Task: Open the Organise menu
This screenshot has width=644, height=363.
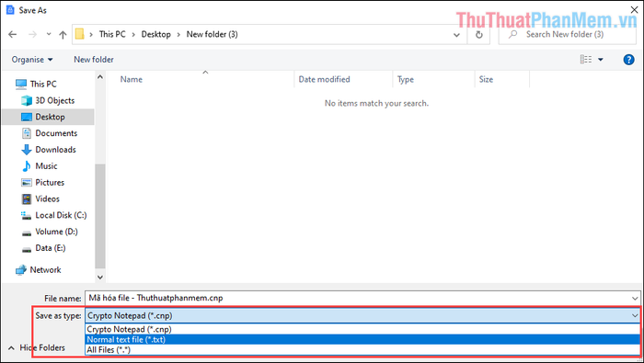Action: (x=32, y=60)
